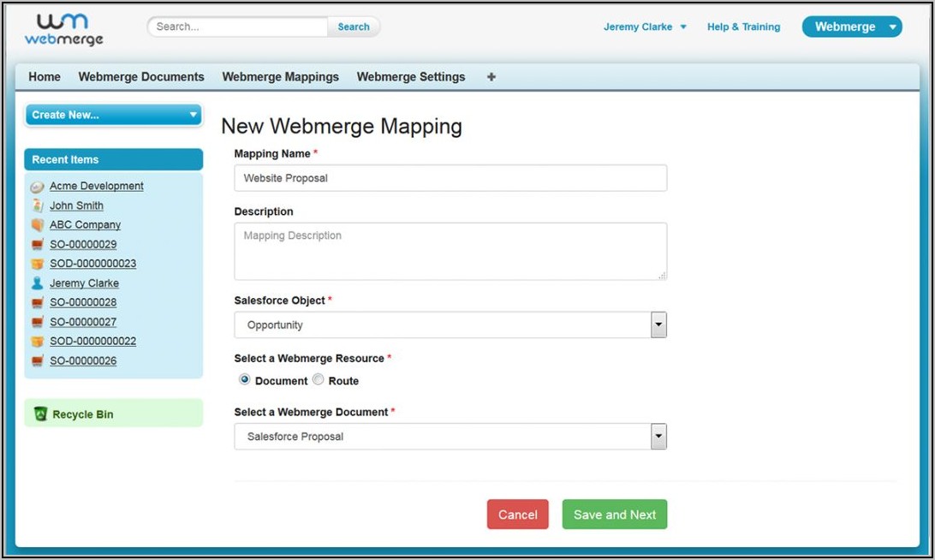Select the Route radio button
This screenshot has height=560, width=935.
(x=319, y=379)
